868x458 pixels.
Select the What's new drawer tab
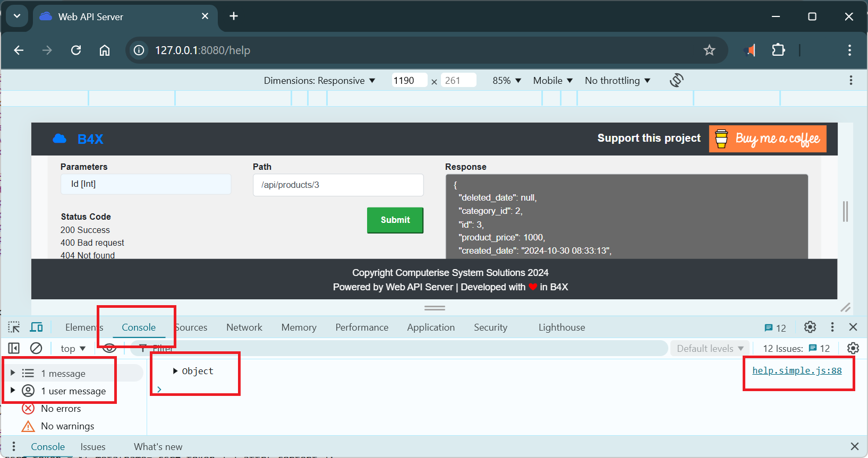click(x=158, y=447)
